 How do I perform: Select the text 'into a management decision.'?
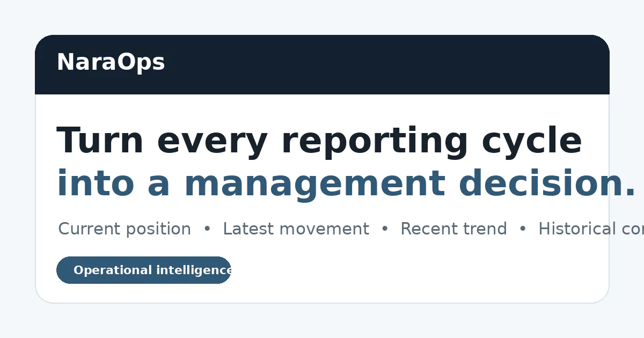tap(346, 184)
